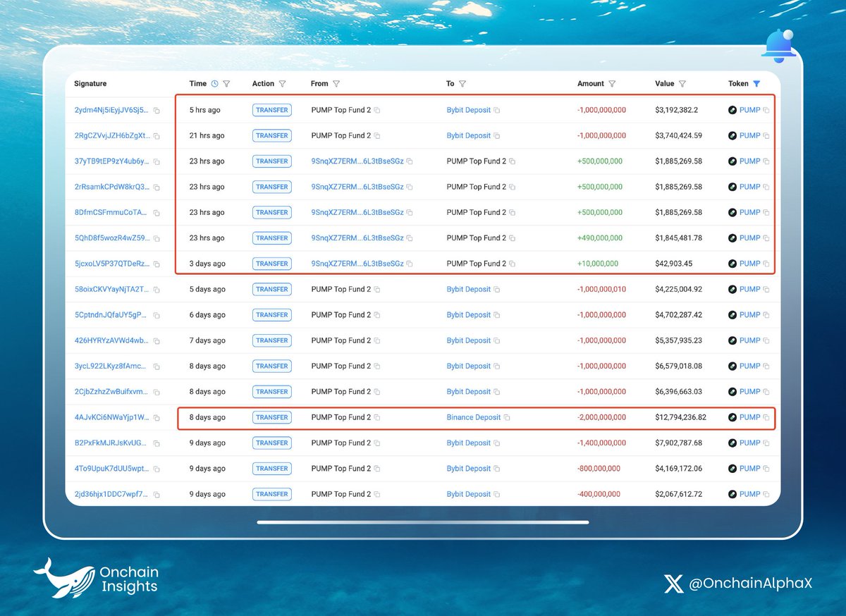The image size is (846, 616).
Task: Select value $5,357,935.23
Action: click(x=679, y=340)
